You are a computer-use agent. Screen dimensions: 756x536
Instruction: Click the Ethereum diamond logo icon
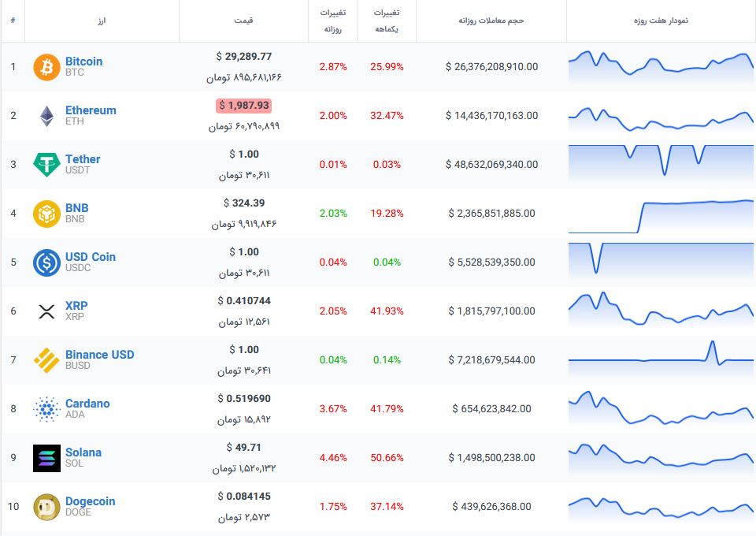[46, 116]
